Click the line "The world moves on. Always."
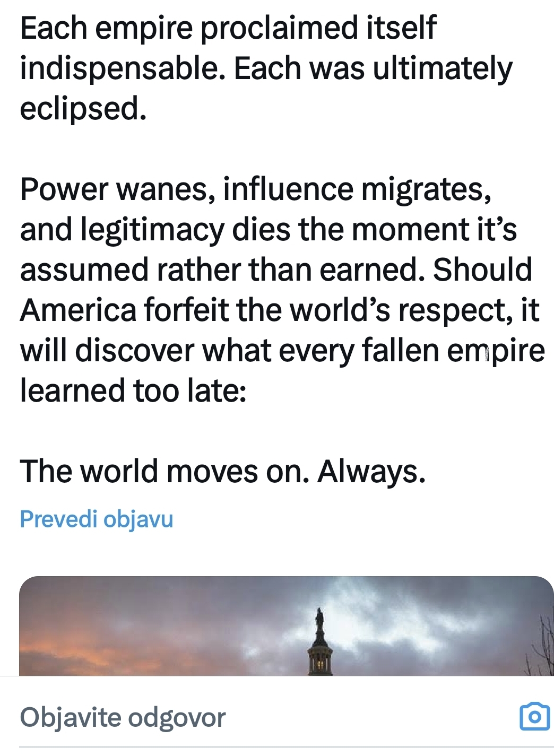554x756 pixels. (222, 471)
